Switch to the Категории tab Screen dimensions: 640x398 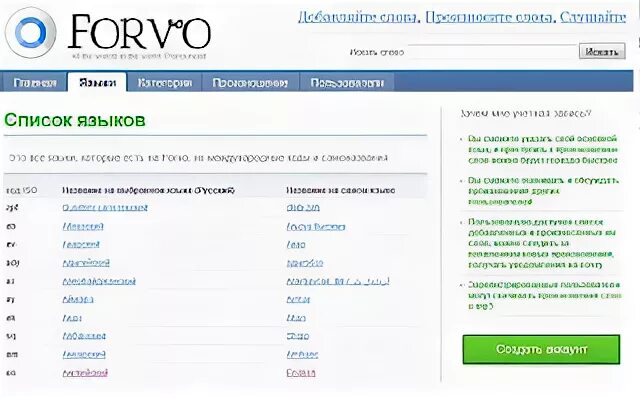click(x=164, y=83)
